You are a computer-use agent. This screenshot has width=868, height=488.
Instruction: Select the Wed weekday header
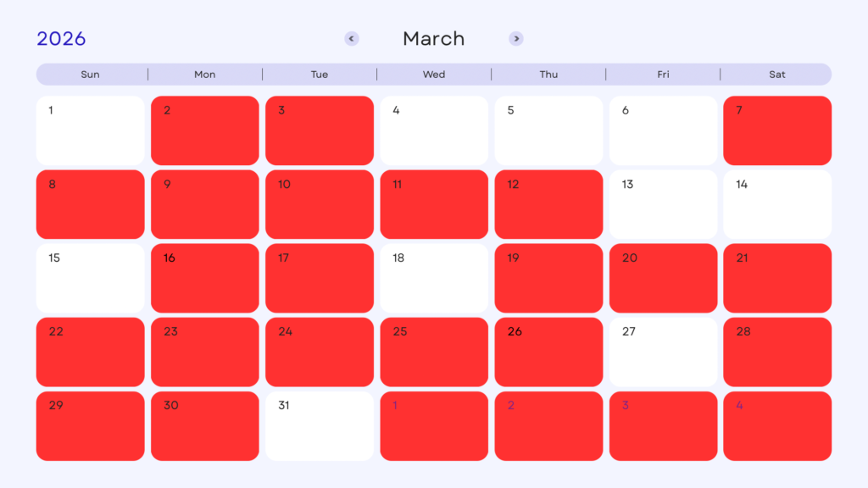[x=434, y=75]
